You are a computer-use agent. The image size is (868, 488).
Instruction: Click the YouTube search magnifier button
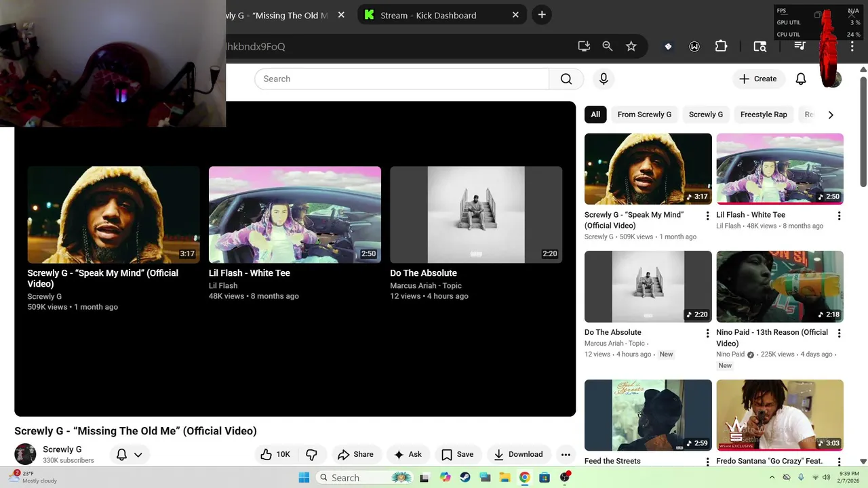pyautogui.click(x=566, y=79)
